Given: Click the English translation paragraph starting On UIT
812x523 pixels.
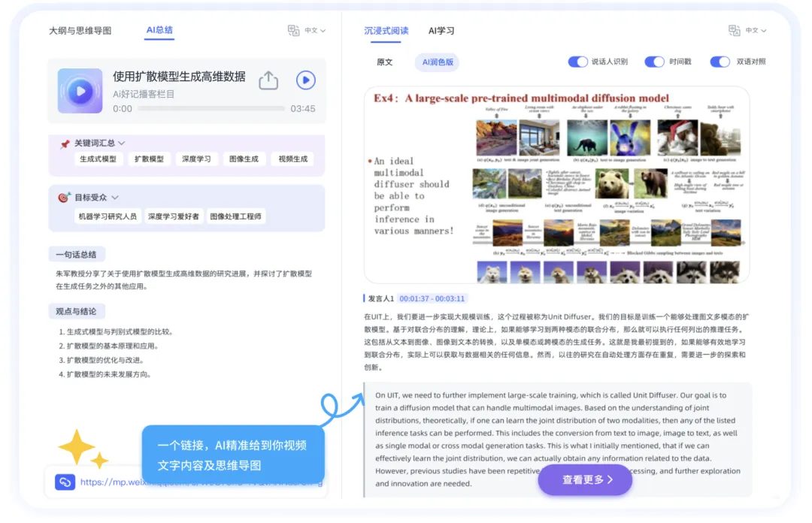Looking at the screenshot, I should pos(558,439).
